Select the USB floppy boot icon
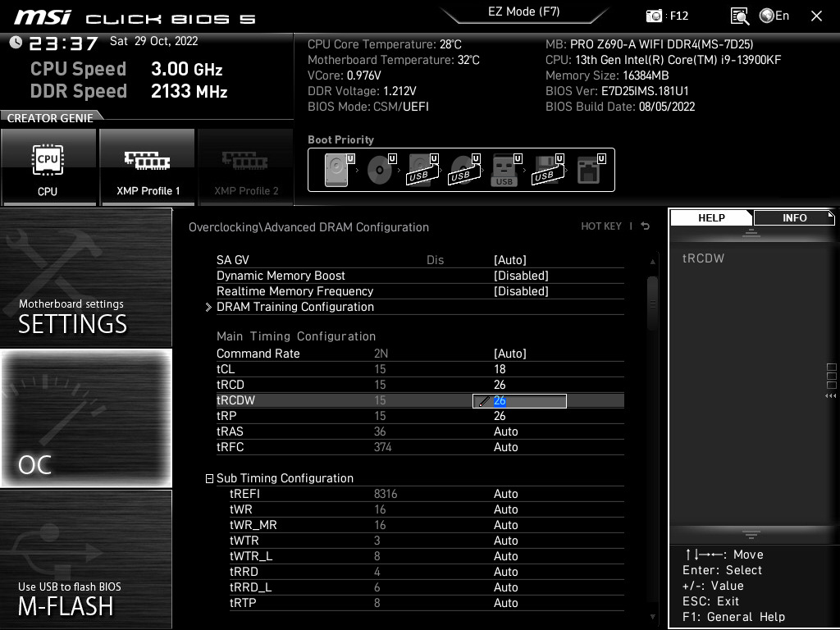 (547, 170)
